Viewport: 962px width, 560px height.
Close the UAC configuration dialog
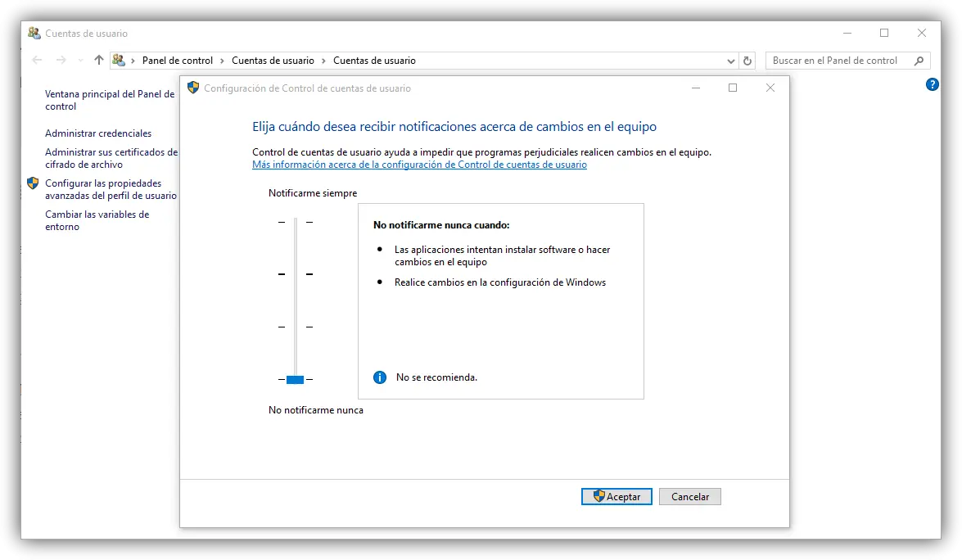pos(770,88)
